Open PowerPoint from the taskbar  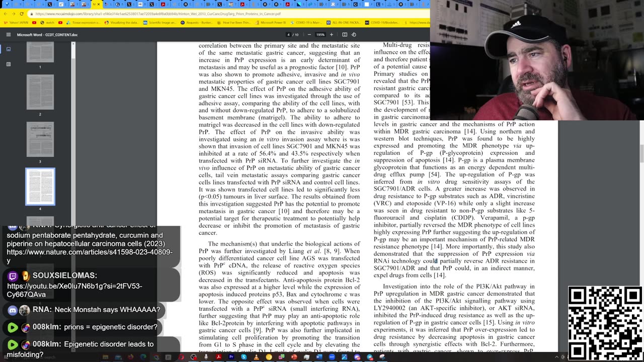(x=294, y=357)
